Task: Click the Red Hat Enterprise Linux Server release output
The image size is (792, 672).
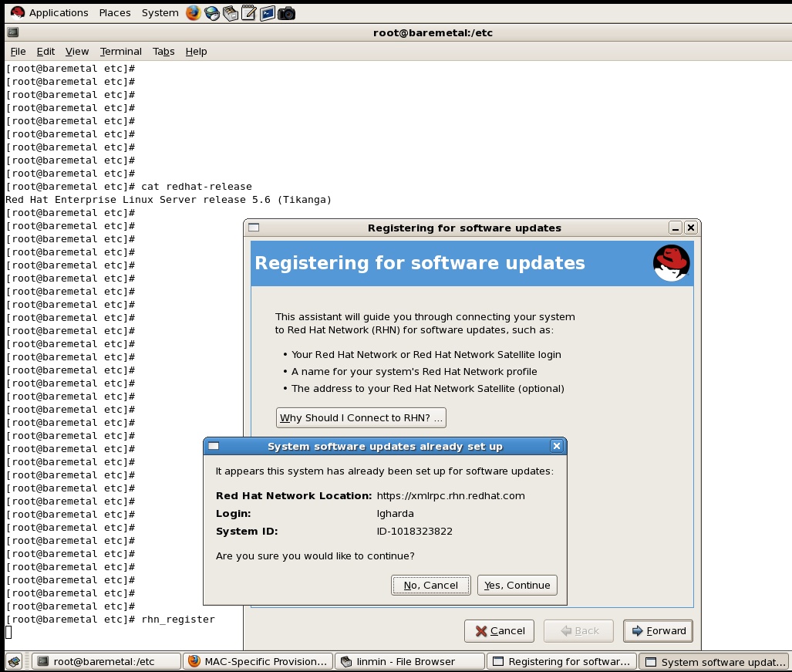Action: (168, 200)
